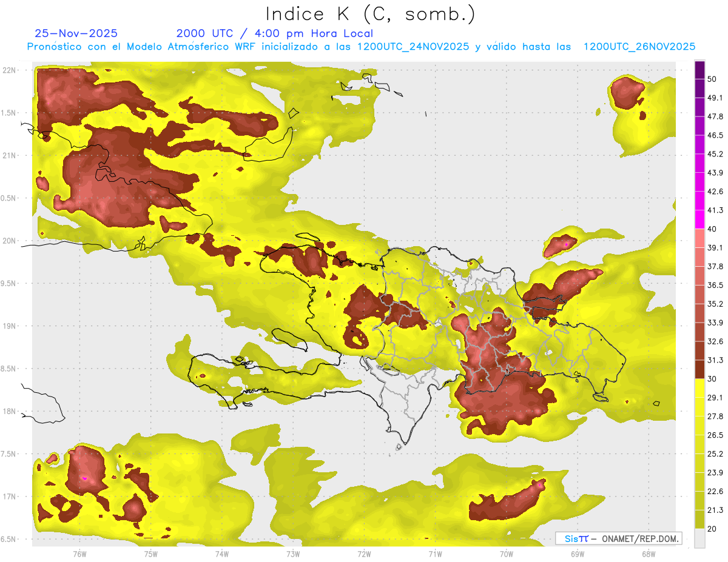Click the color bar label "42.6"
Image resolution: width=728 pixels, height=562 pixels.
coord(715,192)
